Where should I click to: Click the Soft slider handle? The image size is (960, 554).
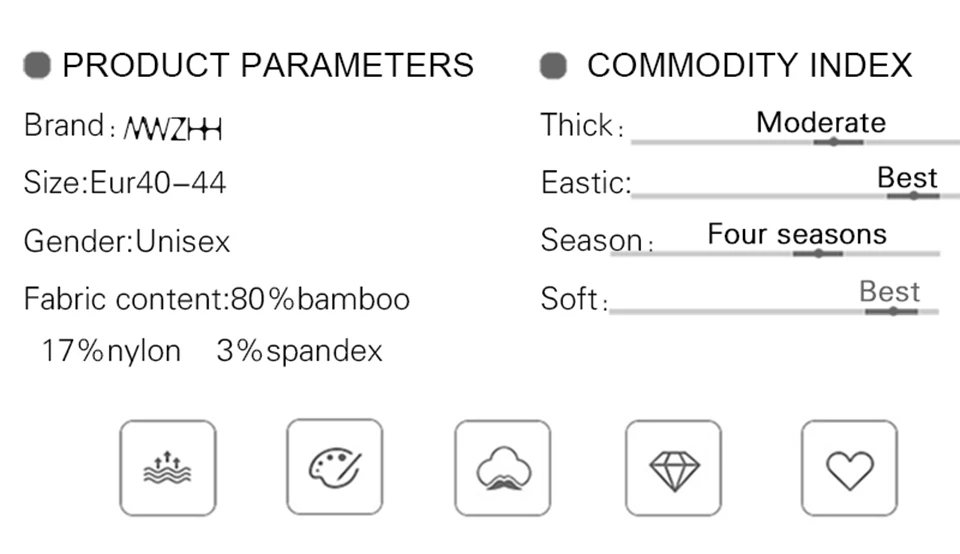pyautogui.click(x=892, y=311)
